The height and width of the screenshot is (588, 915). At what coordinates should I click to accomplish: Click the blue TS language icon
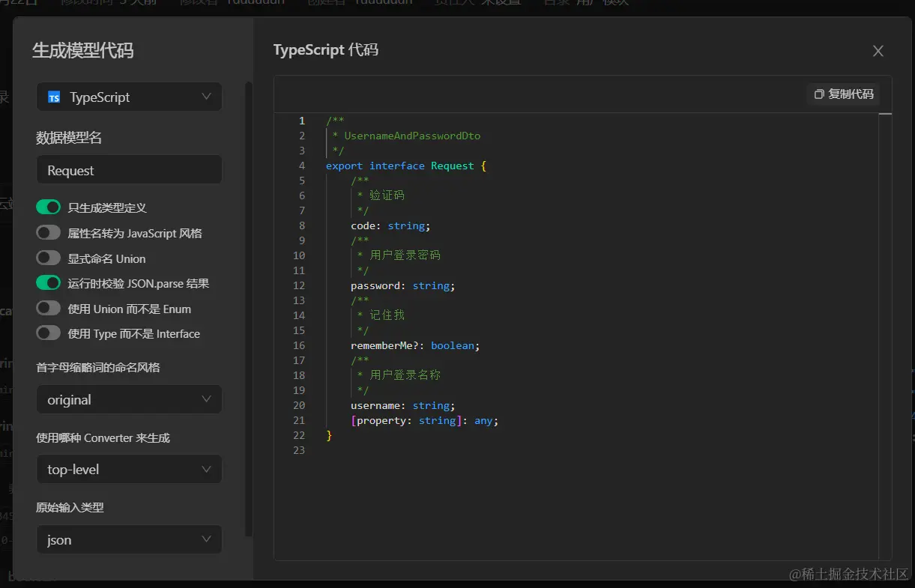pyautogui.click(x=54, y=97)
